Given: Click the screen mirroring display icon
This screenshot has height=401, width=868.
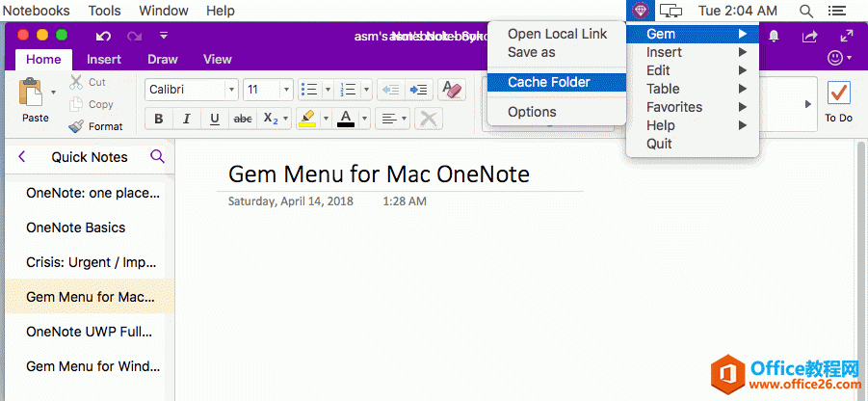Looking at the screenshot, I should point(671,11).
